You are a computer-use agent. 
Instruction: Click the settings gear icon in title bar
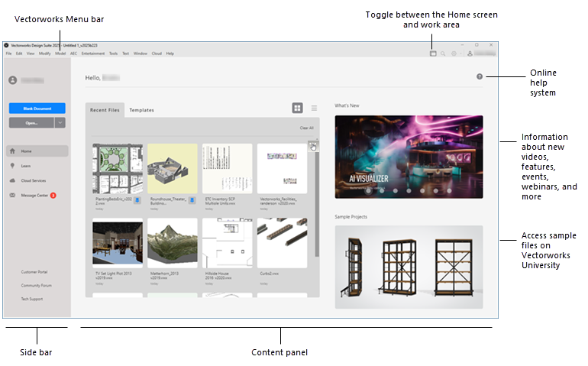pyautogui.click(x=454, y=53)
